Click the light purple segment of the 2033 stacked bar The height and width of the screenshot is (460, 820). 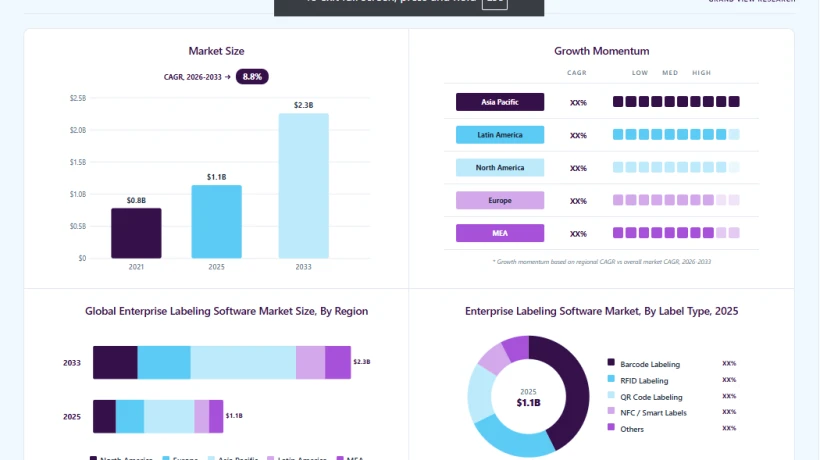pyautogui.click(x=311, y=362)
